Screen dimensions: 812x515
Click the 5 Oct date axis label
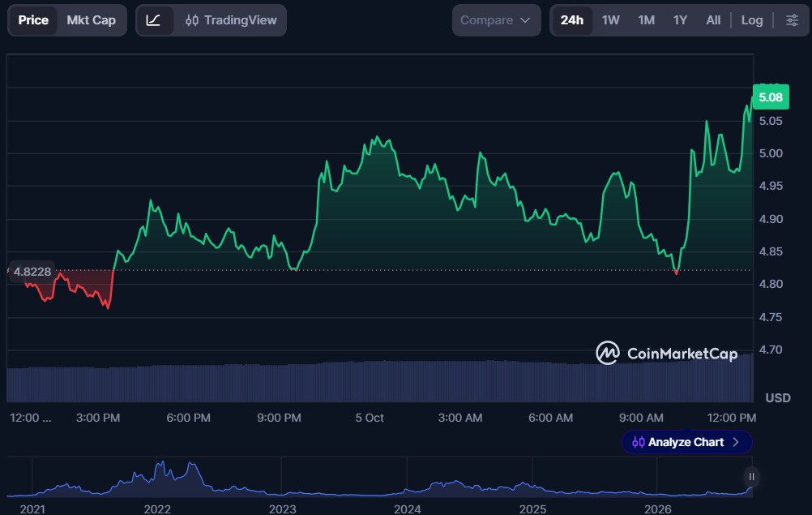tap(370, 418)
